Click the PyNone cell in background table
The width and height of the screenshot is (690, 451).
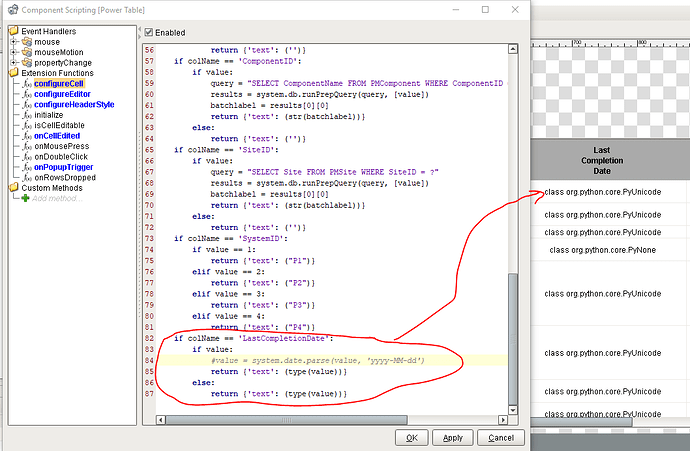click(x=602, y=250)
